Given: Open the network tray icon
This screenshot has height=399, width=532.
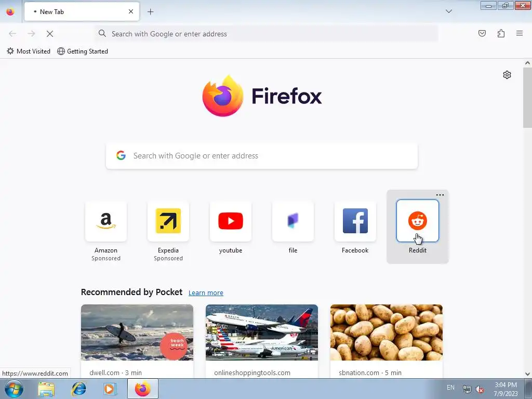Looking at the screenshot, I should click(467, 389).
